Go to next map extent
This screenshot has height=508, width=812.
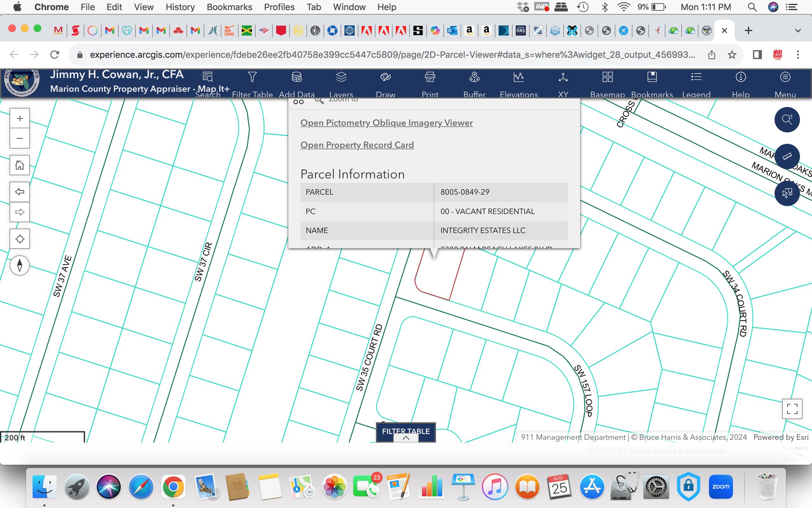pos(20,212)
